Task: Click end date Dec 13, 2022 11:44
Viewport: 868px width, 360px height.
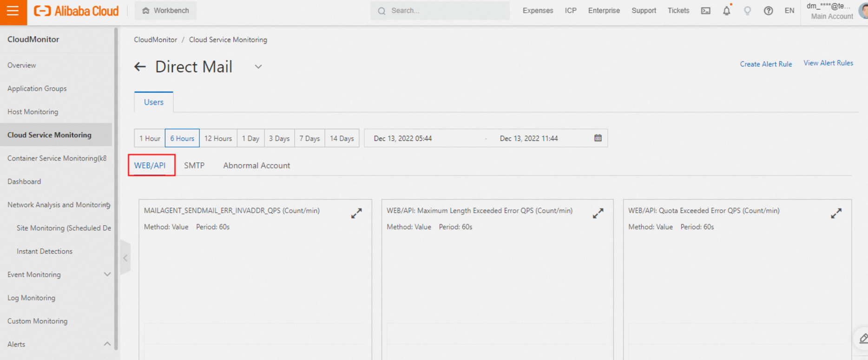Action: tap(529, 138)
